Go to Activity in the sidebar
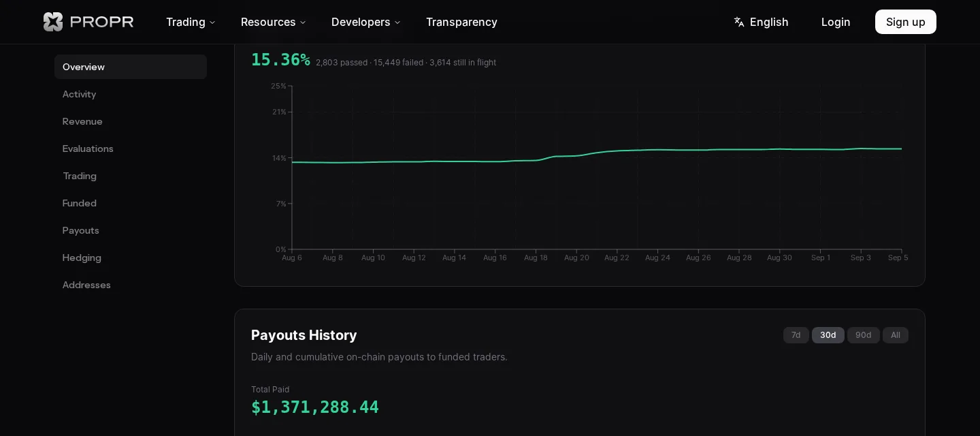 point(131,94)
